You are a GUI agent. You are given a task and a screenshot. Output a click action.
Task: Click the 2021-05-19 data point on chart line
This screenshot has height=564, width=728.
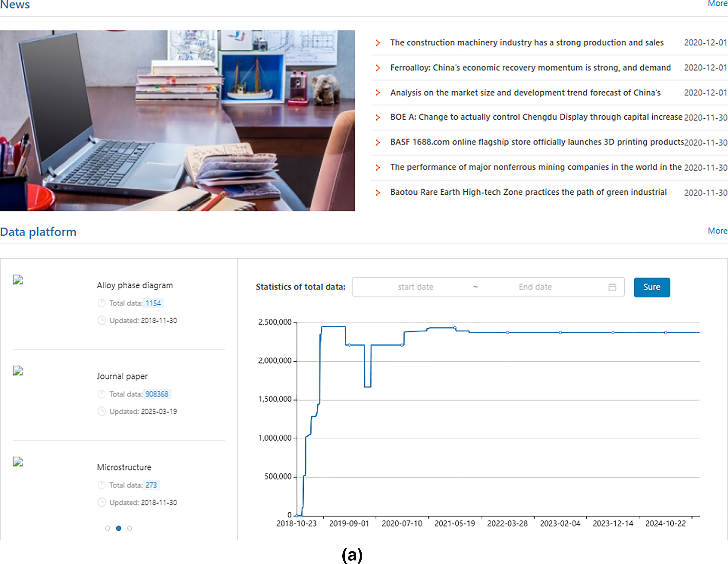tap(455, 328)
